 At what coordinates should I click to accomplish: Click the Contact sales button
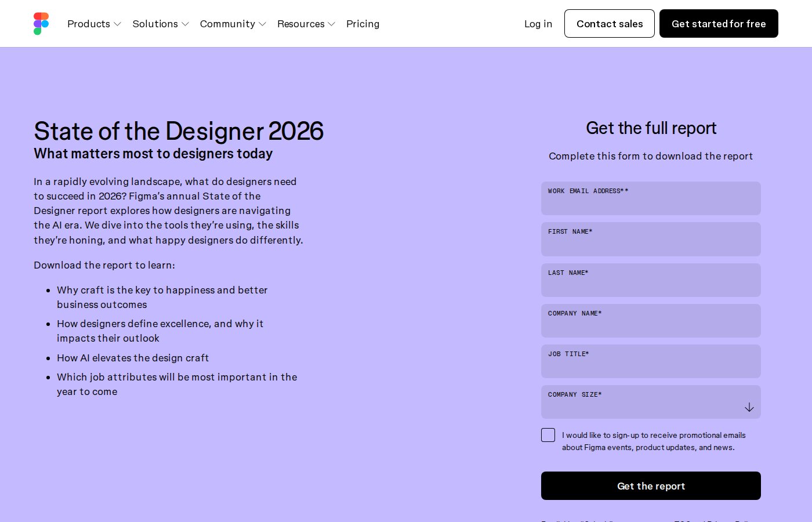[610, 24]
